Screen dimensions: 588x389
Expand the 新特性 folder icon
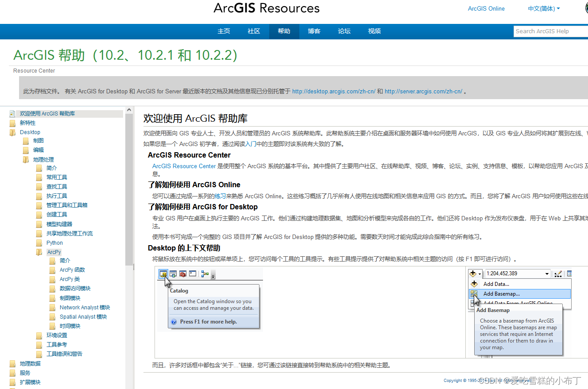(x=12, y=123)
